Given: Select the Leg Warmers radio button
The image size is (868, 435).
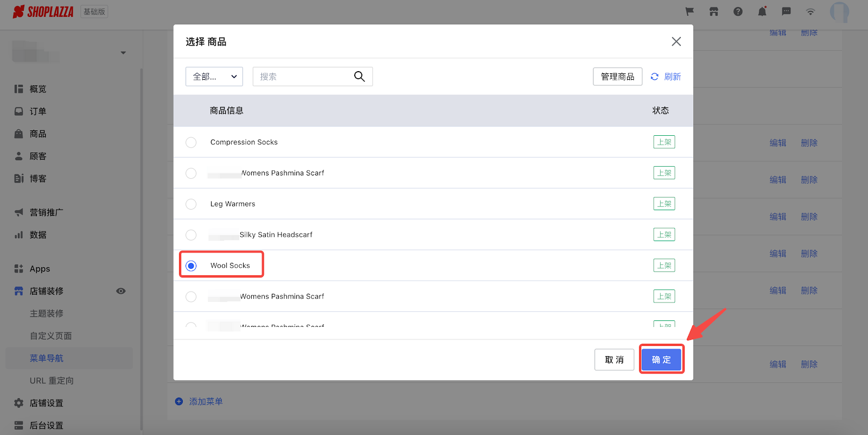Looking at the screenshot, I should (x=191, y=204).
